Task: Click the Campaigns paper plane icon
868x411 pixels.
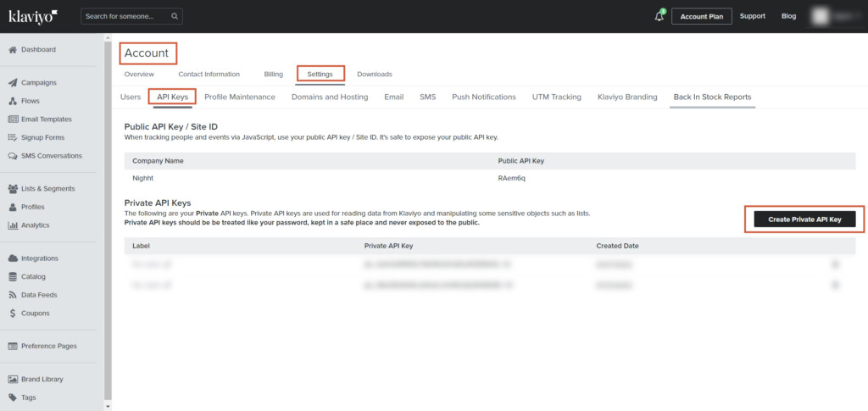Action: 13,83
